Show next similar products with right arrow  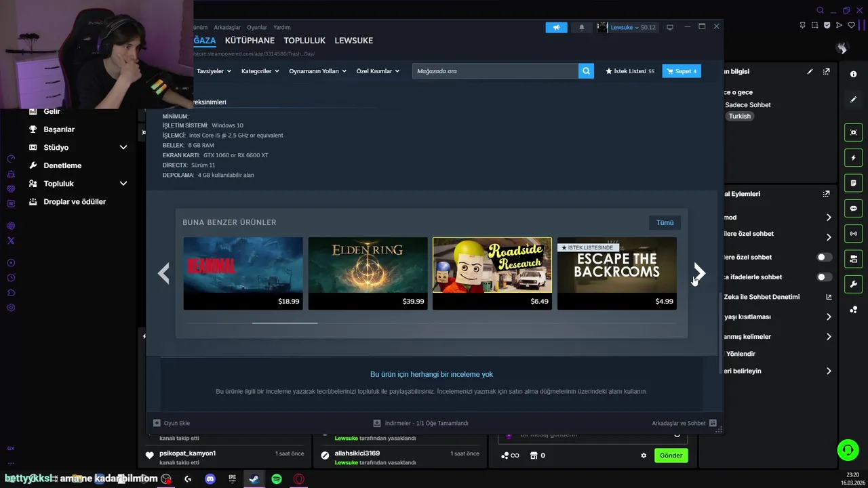click(699, 273)
